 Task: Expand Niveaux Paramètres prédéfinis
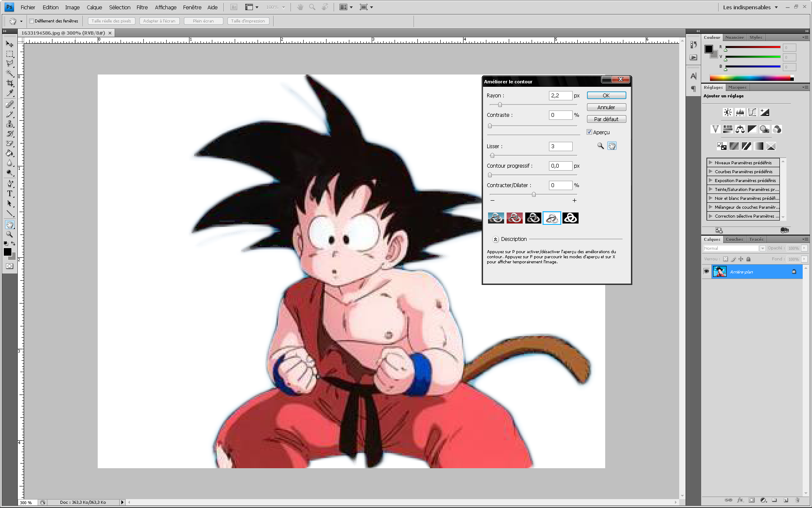click(710, 163)
